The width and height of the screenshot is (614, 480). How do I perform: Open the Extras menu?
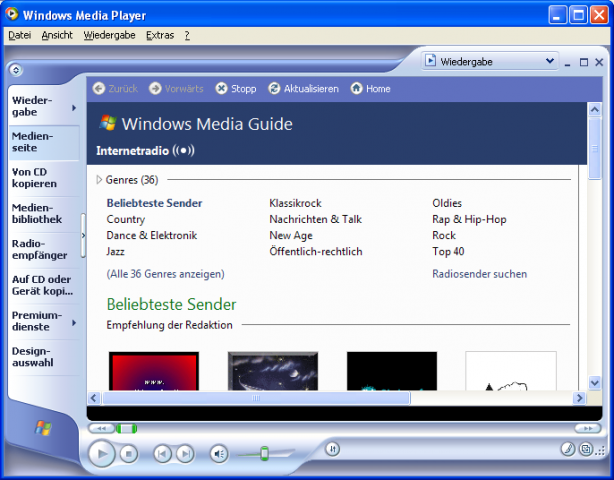click(160, 35)
